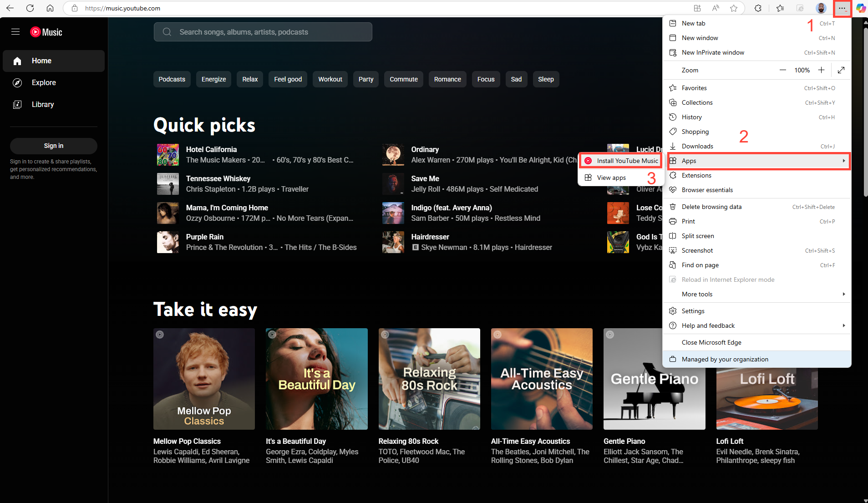Viewport: 868px width, 503px height.
Task: Decrease the browser zoom level
Action: [x=782, y=70]
